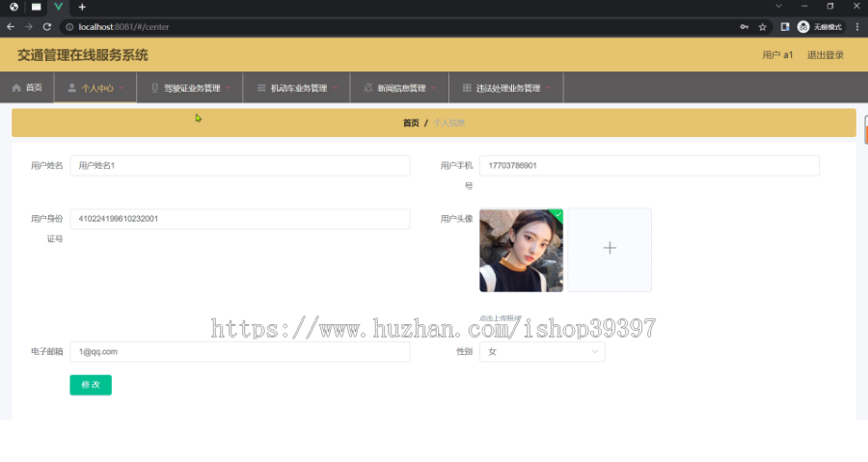Click the 性别 dropdown arrow
This screenshot has width=868, height=462.
pyautogui.click(x=595, y=351)
